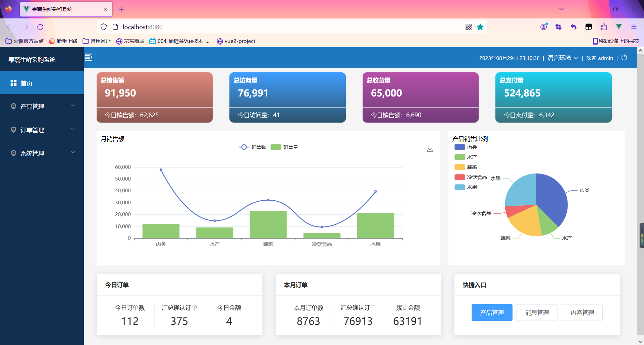The image size is (644, 345).
Task: Click the 内容管理 quick entry button
Action: 582,313
